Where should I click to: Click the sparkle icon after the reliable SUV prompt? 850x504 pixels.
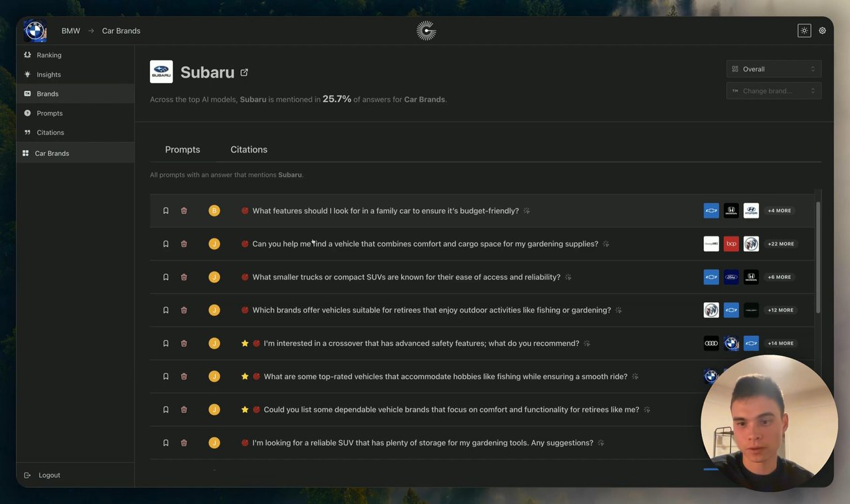click(x=601, y=443)
